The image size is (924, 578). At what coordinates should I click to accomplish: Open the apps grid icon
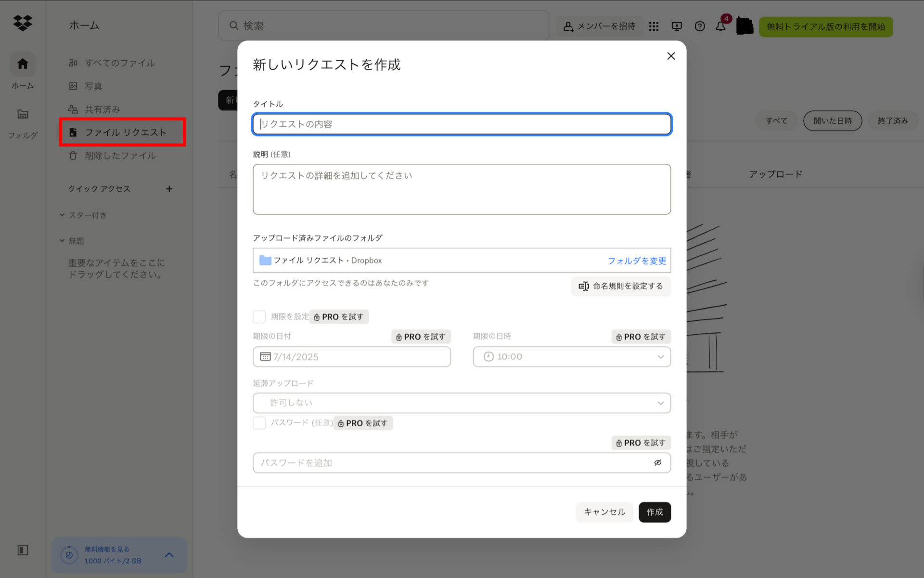tap(654, 26)
